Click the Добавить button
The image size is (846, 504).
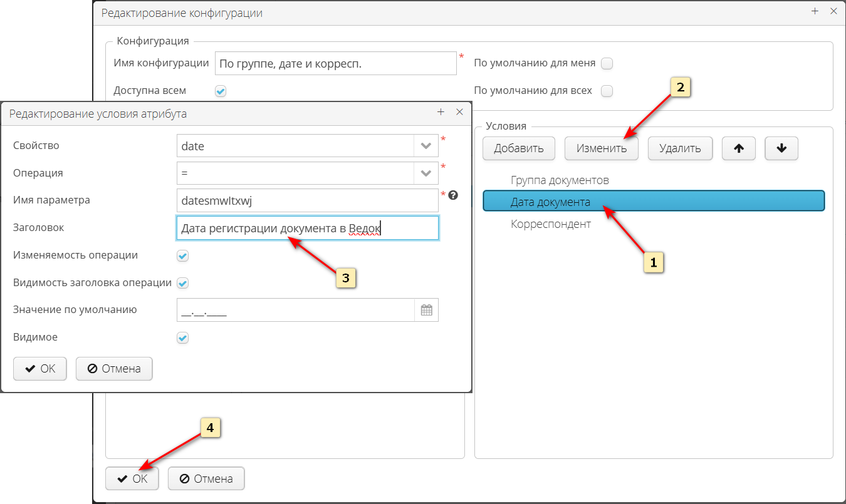point(518,148)
